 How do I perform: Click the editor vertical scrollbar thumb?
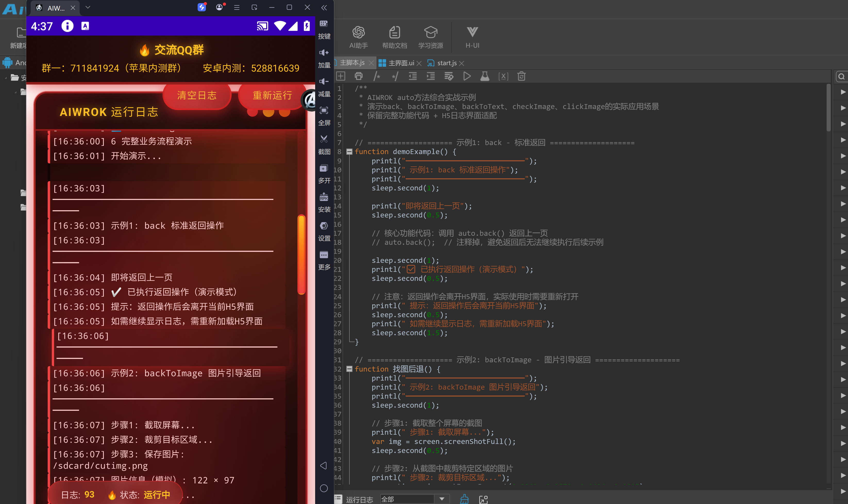coord(828,108)
